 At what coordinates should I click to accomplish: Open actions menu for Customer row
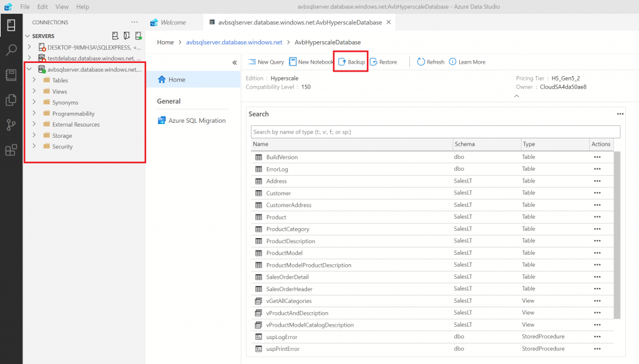click(x=597, y=193)
